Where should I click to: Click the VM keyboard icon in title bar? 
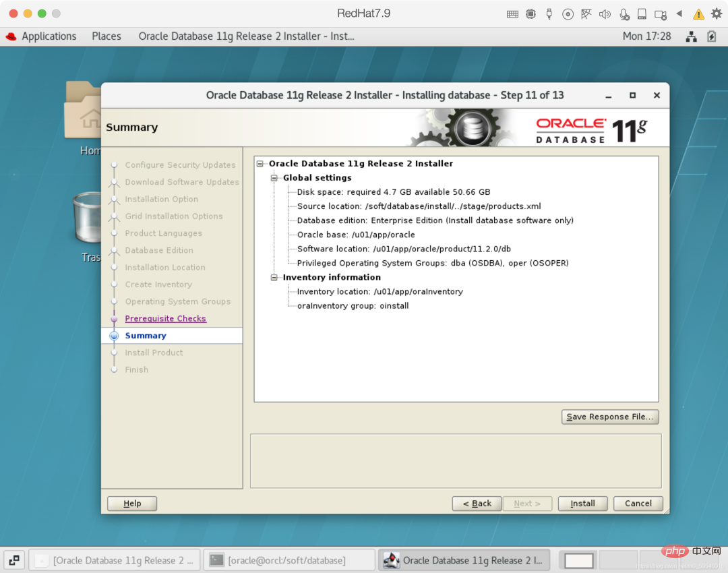click(512, 14)
